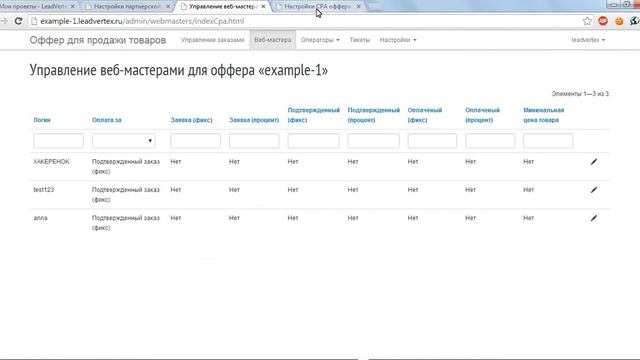Close the Настройки CPA оффера tab
The image size is (640, 360).
[x=358, y=7]
